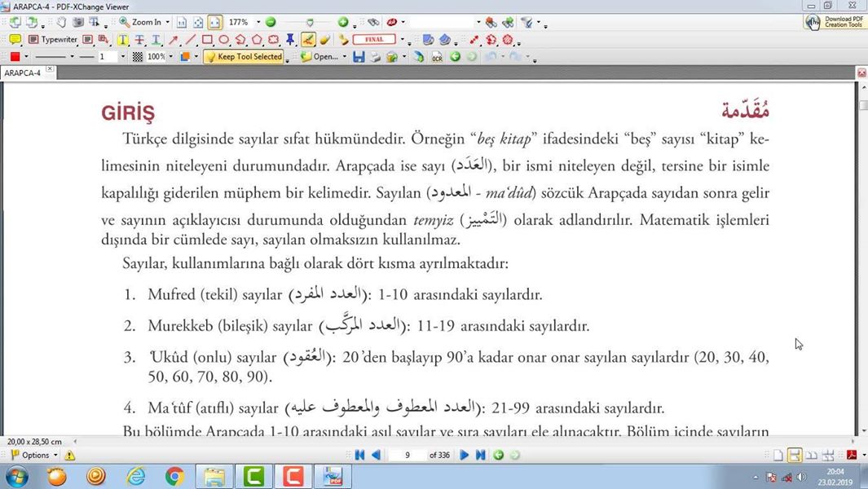Viewport: 868px width, 489px height.
Task: Open the zoom percentage dropdown
Action: [x=258, y=22]
